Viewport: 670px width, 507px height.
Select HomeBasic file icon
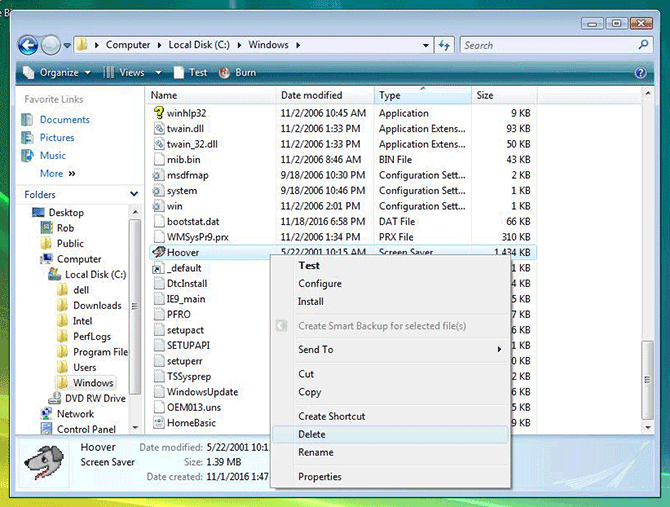click(x=159, y=423)
